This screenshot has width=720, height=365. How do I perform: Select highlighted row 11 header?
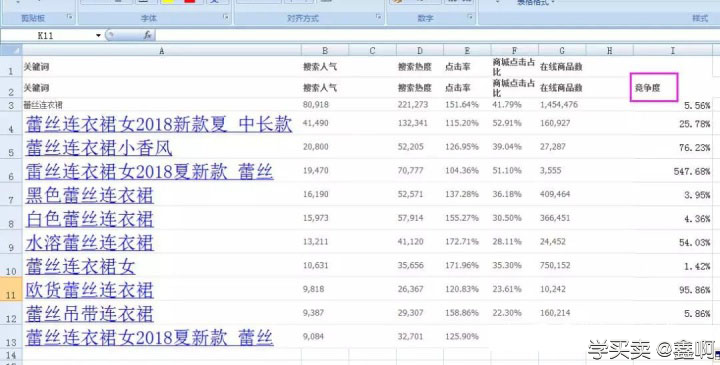point(11,289)
